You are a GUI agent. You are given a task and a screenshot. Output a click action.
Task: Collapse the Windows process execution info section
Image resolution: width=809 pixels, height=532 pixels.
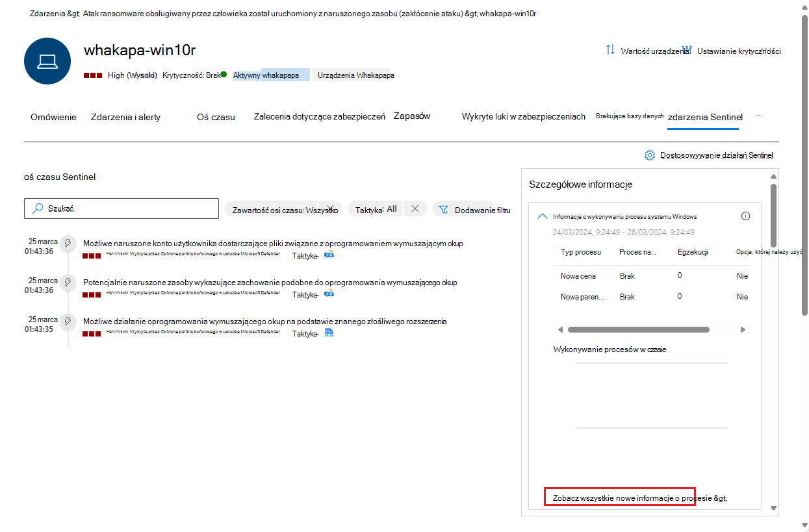coord(543,216)
